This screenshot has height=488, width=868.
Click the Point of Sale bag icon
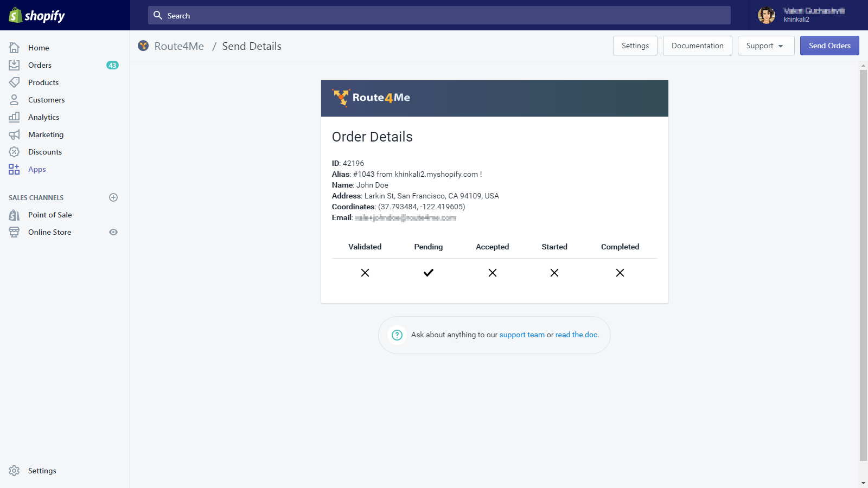coord(14,215)
